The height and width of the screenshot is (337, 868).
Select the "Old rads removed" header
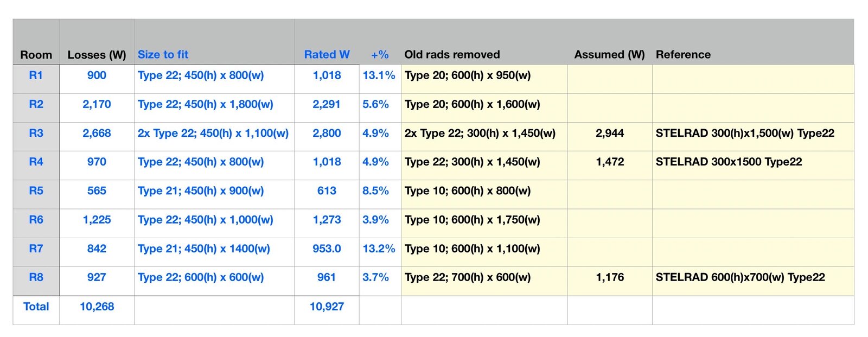click(452, 54)
